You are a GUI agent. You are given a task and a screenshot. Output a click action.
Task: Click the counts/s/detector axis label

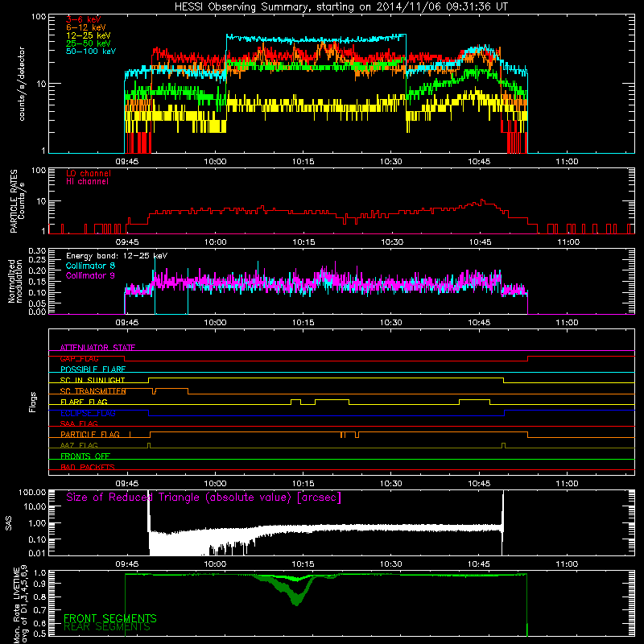pyautogui.click(x=22, y=84)
